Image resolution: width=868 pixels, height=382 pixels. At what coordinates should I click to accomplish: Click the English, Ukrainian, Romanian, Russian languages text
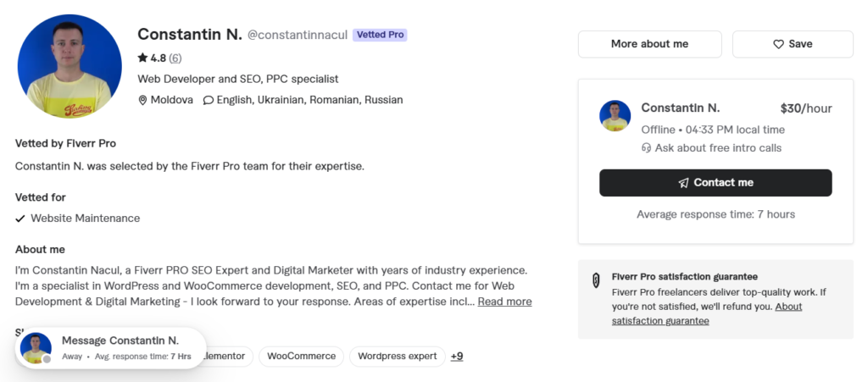point(310,100)
